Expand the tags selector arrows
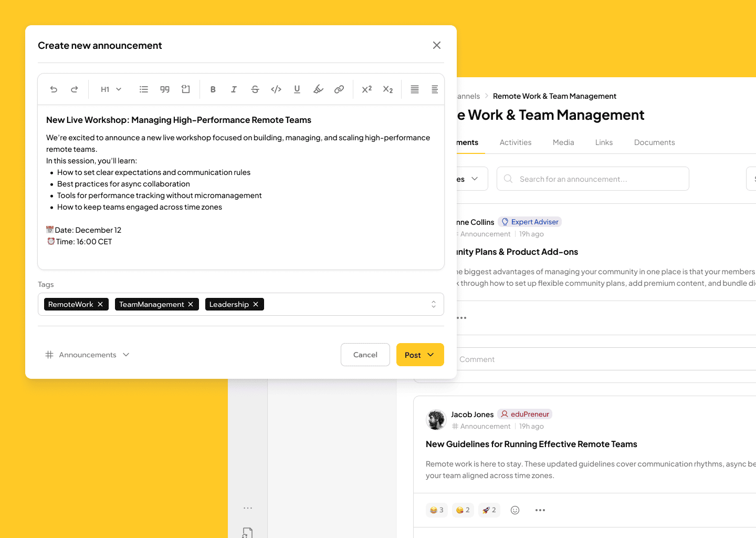Image resolution: width=756 pixels, height=538 pixels. pos(434,304)
